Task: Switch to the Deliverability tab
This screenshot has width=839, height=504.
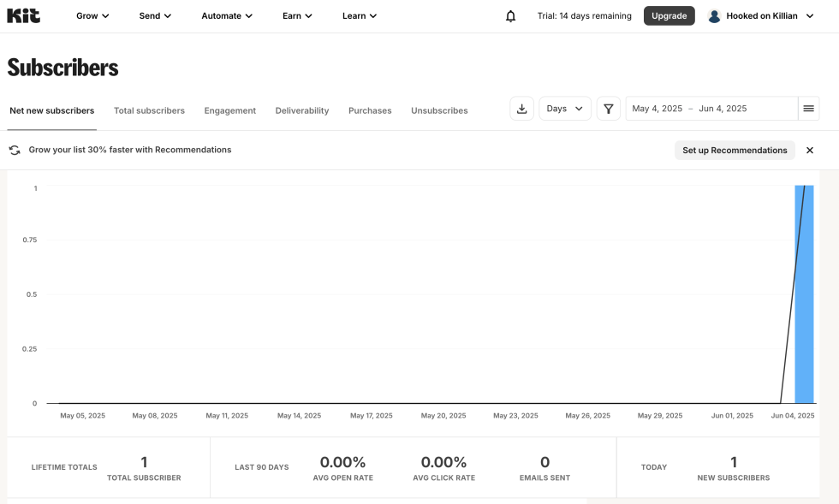Action: click(302, 110)
